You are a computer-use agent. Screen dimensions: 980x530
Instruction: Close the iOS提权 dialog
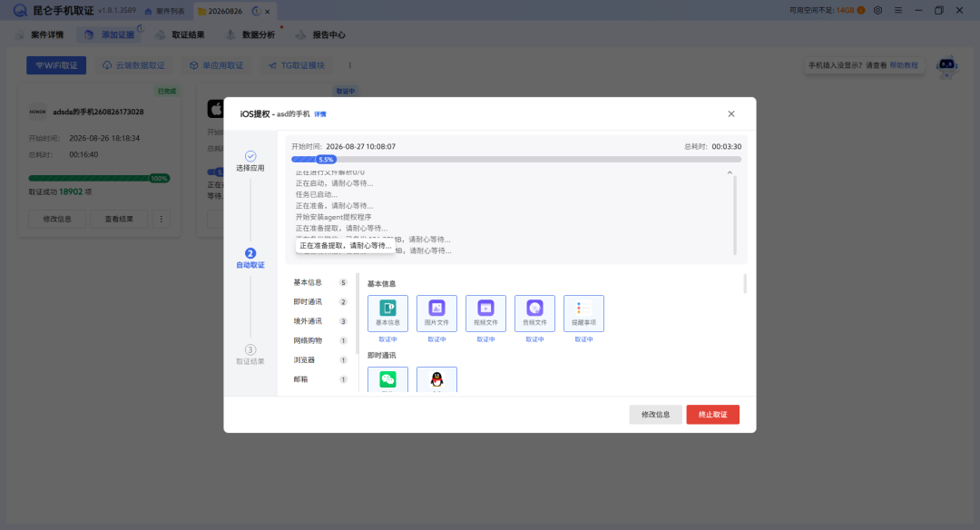(x=731, y=113)
